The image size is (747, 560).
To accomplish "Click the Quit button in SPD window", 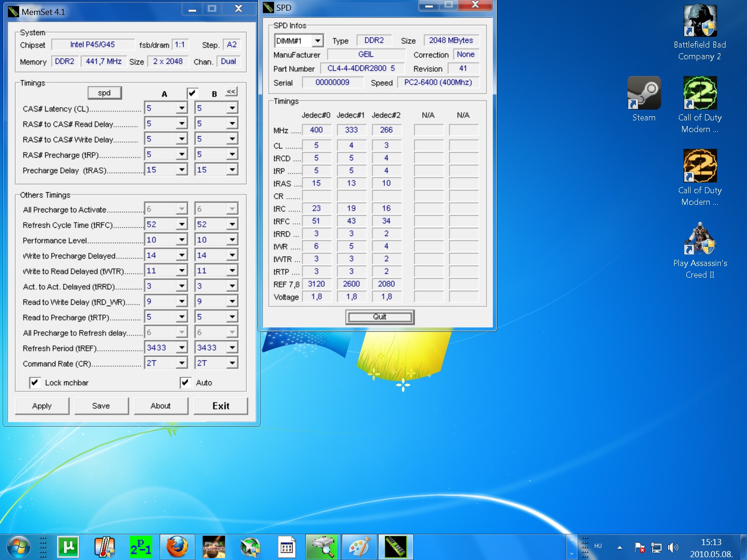I will pos(380,317).
